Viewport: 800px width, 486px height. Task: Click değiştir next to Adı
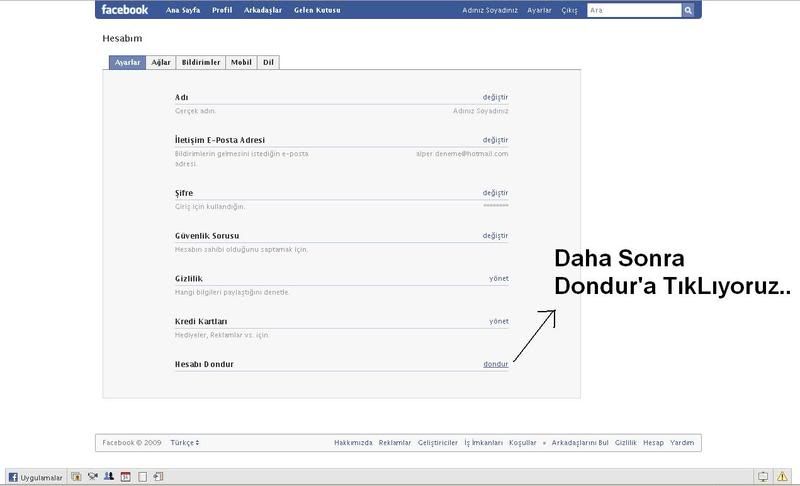tap(495, 97)
